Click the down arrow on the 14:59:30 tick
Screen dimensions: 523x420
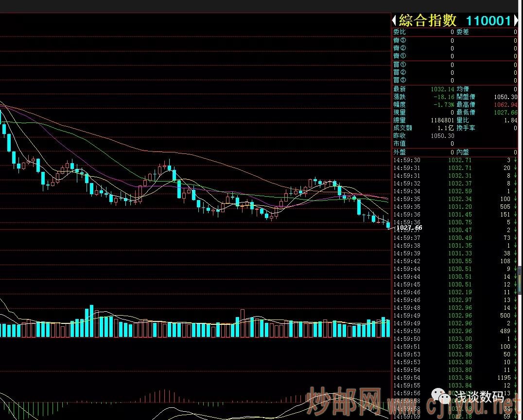click(515, 160)
